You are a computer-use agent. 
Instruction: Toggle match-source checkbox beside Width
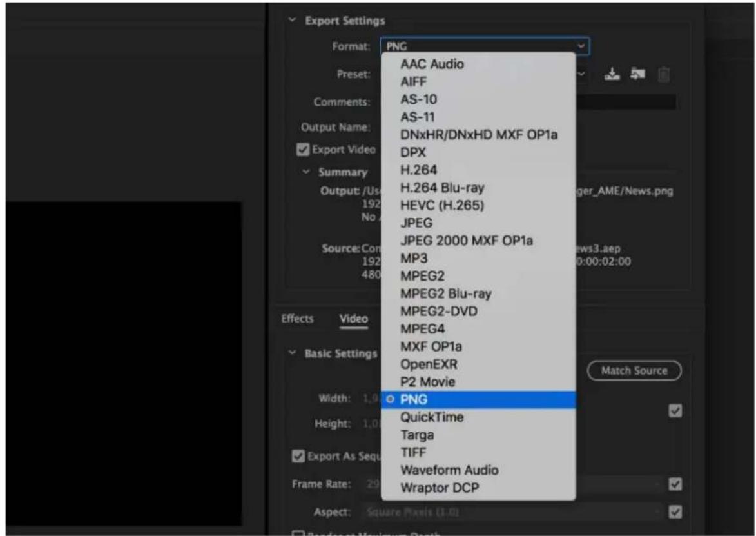click(x=675, y=411)
